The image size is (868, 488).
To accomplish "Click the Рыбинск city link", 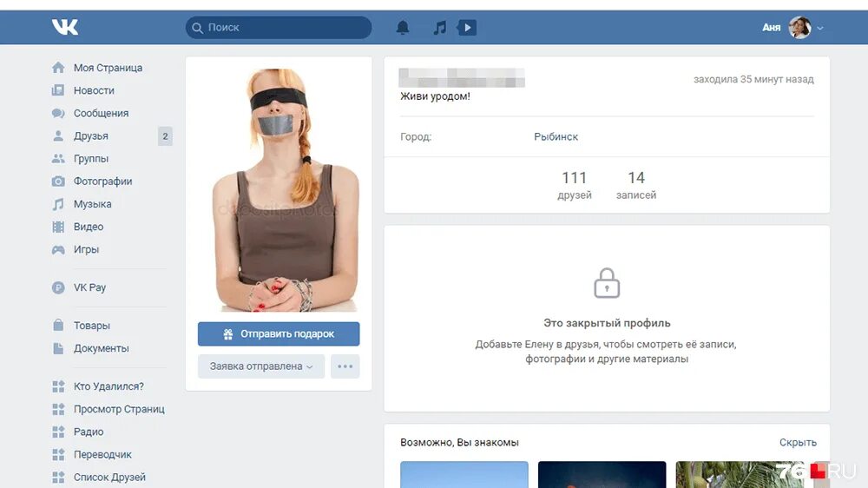I will (x=556, y=137).
